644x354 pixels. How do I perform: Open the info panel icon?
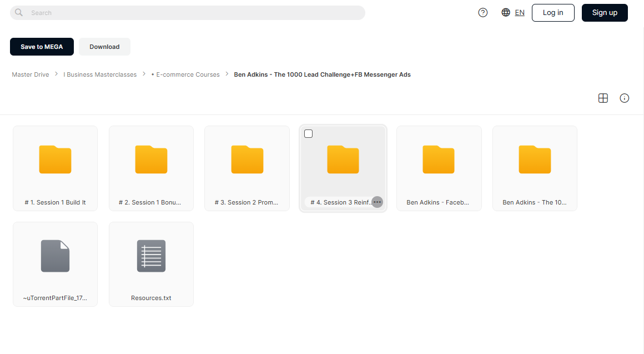click(624, 98)
